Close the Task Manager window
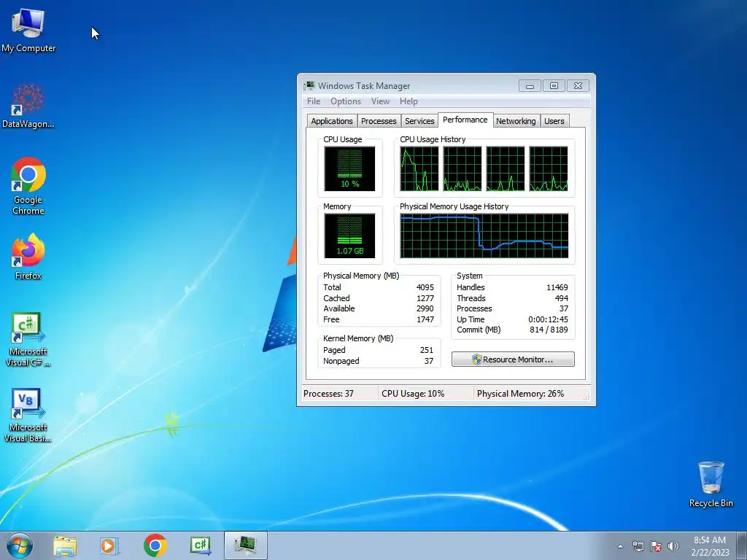The image size is (747, 560). tap(578, 86)
